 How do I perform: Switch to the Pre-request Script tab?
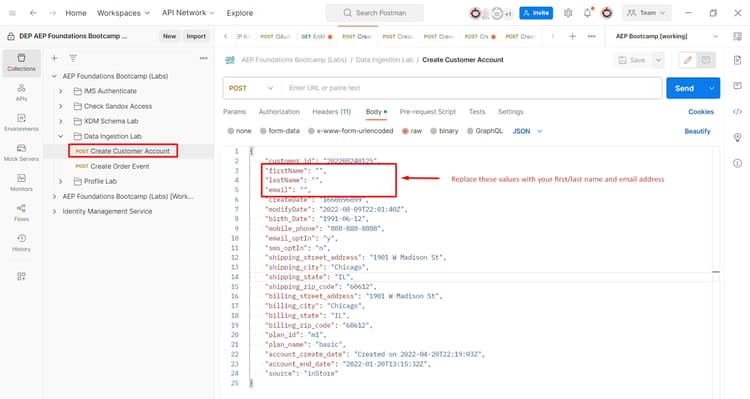point(428,111)
